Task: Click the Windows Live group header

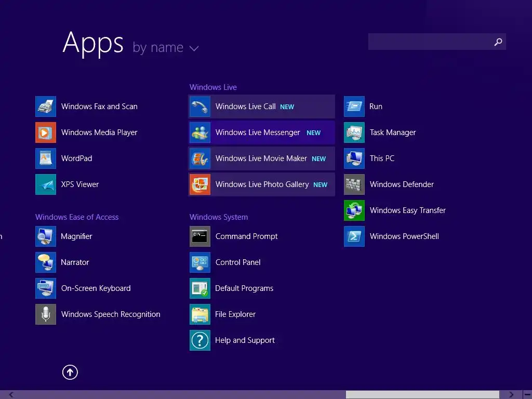Action: (x=213, y=87)
